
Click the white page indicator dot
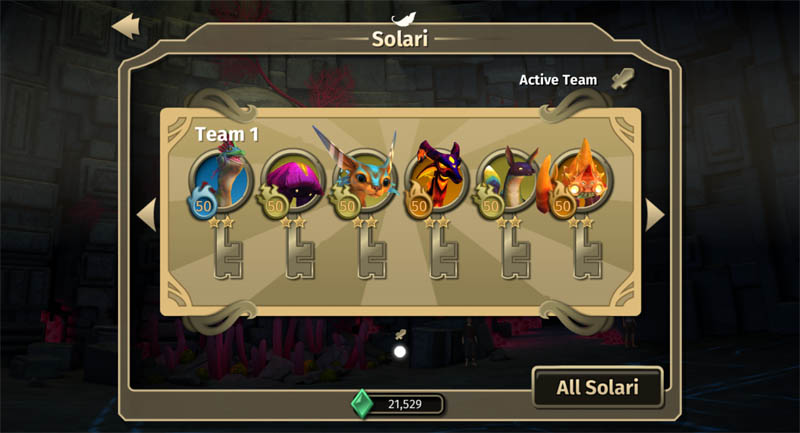(400, 351)
